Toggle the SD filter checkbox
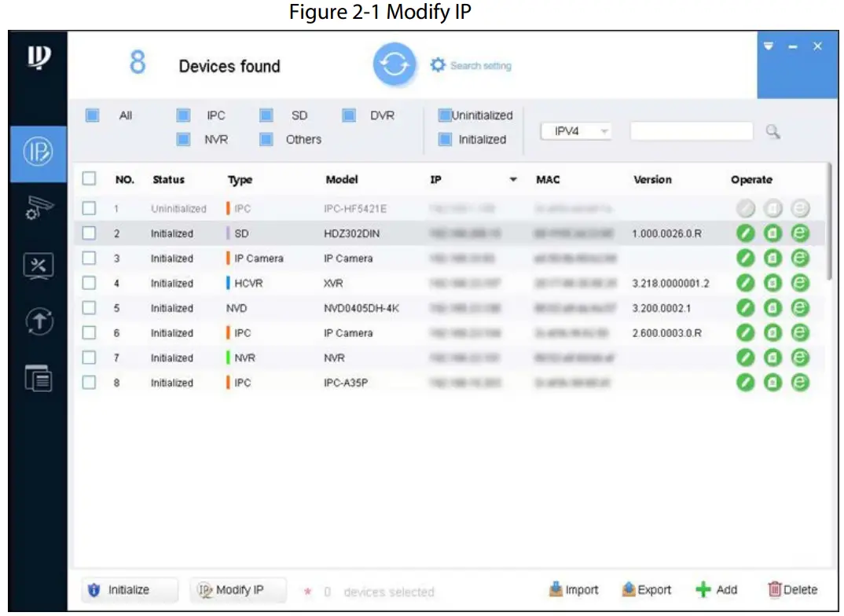 pos(266,115)
